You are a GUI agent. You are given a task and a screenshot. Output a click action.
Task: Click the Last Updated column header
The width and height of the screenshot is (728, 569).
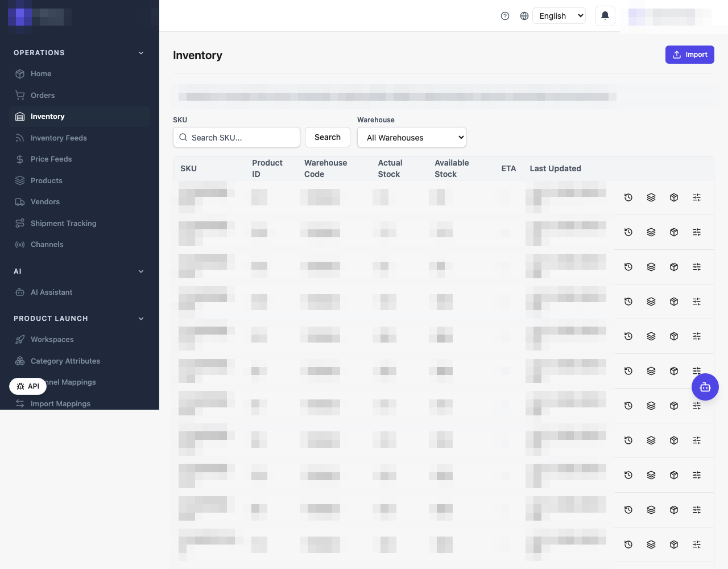[x=556, y=168]
